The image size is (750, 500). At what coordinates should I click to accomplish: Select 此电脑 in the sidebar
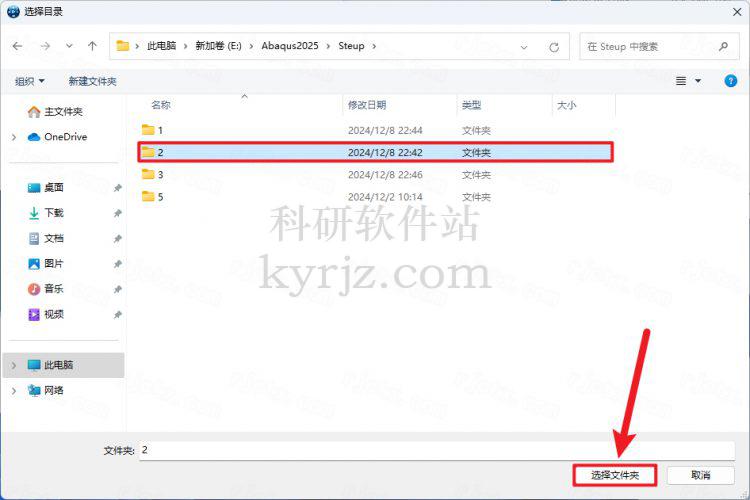coord(64,365)
